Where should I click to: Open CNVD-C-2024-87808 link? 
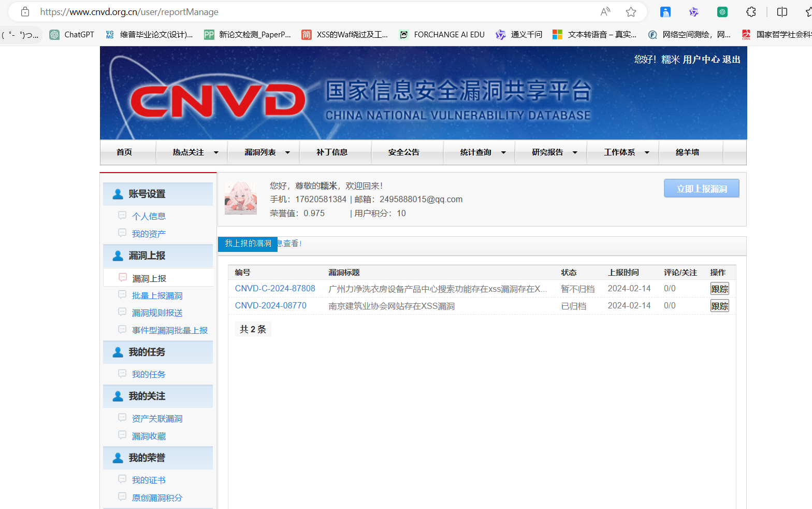click(x=275, y=288)
